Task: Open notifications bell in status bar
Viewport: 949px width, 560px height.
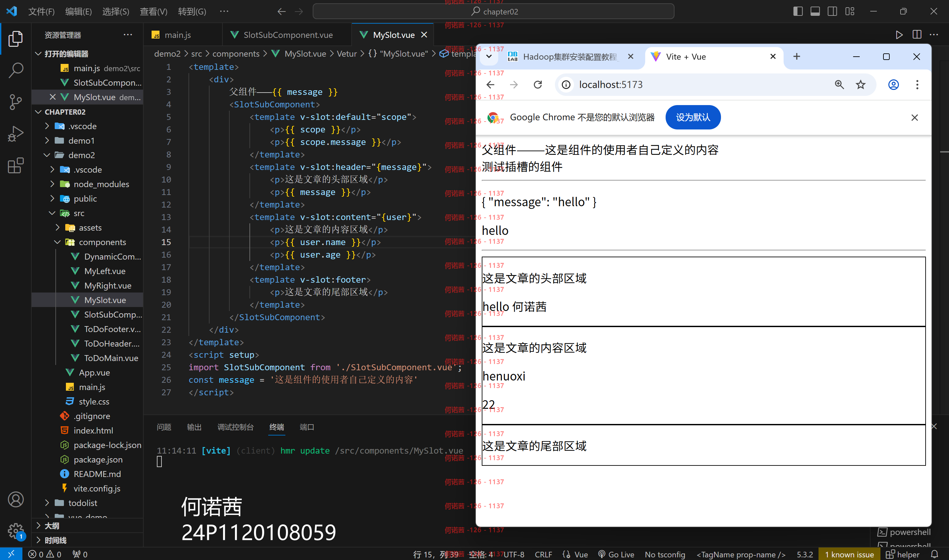Action: (x=934, y=554)
